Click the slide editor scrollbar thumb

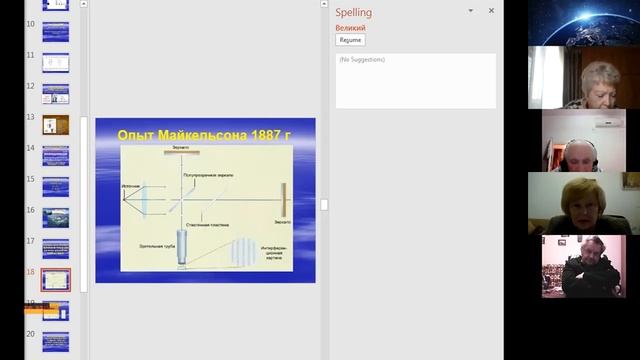click(x=324, y=204)
